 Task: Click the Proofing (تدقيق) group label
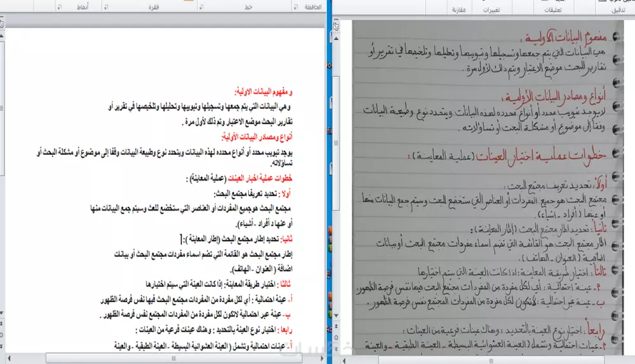618,10
